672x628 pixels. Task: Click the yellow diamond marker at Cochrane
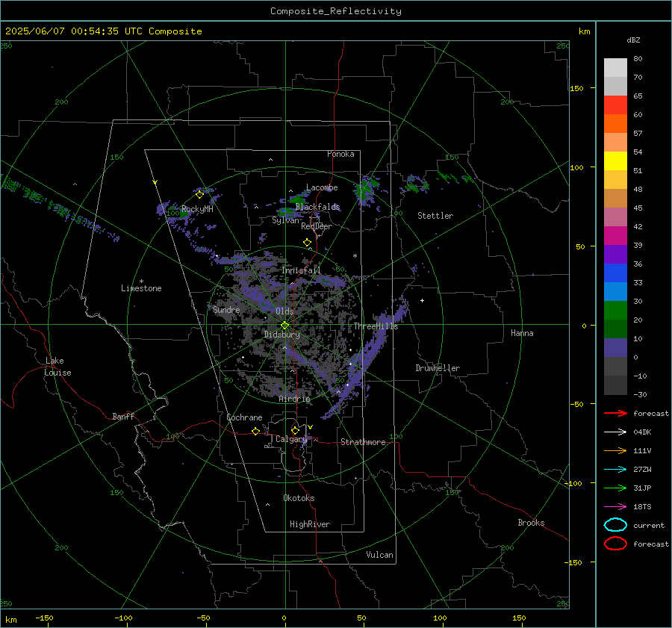(x=255, y=431)
